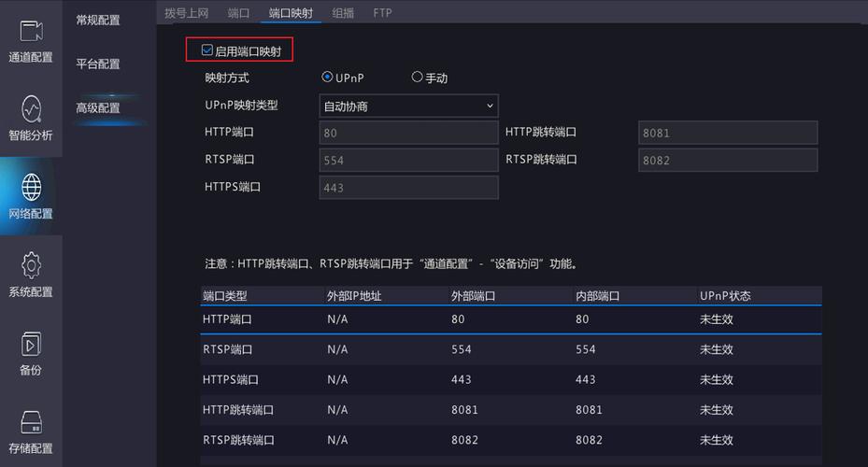Click external port 8081 in the HTTP跳转端口 row
Viewport: 868px width, 467px height.
pos(464,410)
